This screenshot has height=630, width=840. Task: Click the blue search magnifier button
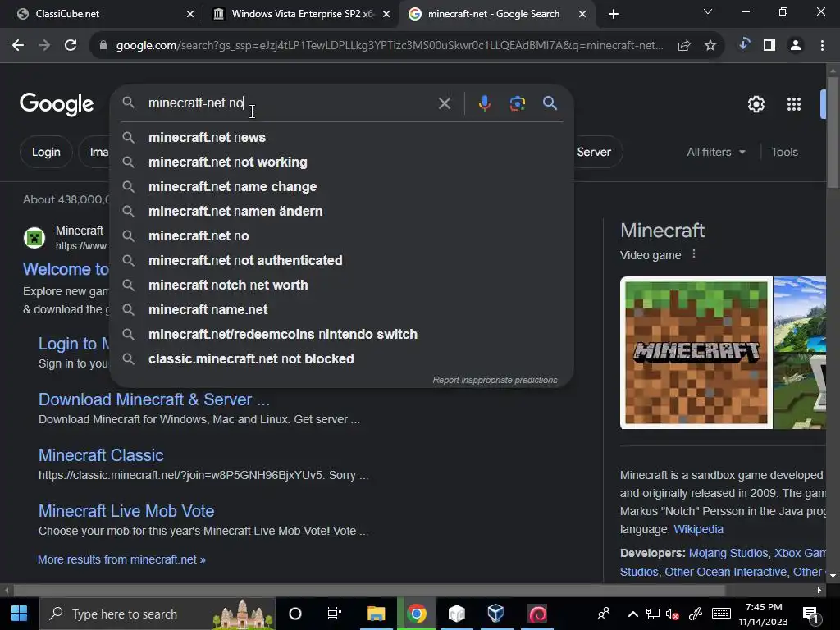(x=550, y=103)
